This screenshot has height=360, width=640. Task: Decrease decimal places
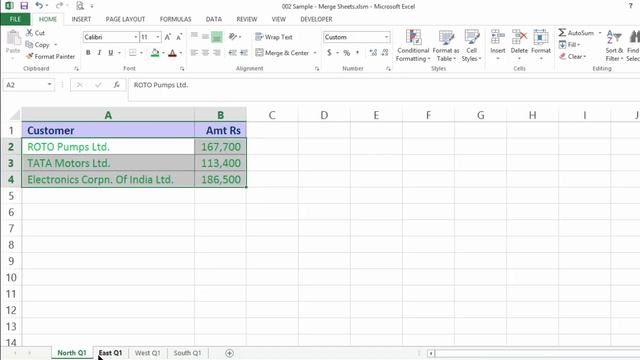(384, 53)
